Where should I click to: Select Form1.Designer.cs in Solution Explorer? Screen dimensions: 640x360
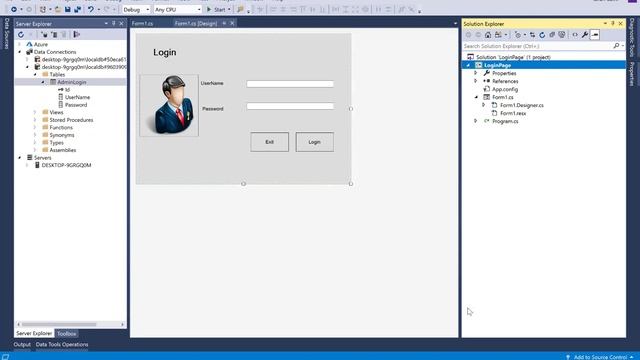click(522, 105)
